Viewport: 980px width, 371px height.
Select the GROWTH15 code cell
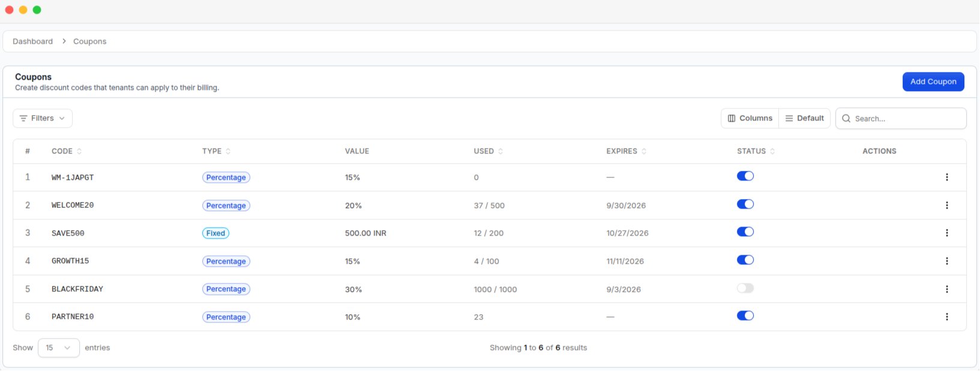[x=70, y=261]
